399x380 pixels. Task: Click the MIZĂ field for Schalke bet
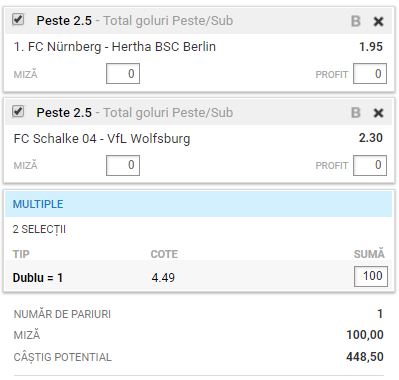pyautogui.click(x=123, y=165)
